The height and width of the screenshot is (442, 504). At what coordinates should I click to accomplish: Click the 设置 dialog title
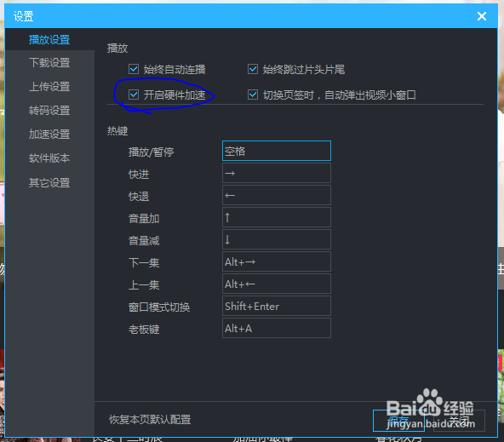pyautogui.click(x=24, y=16)
